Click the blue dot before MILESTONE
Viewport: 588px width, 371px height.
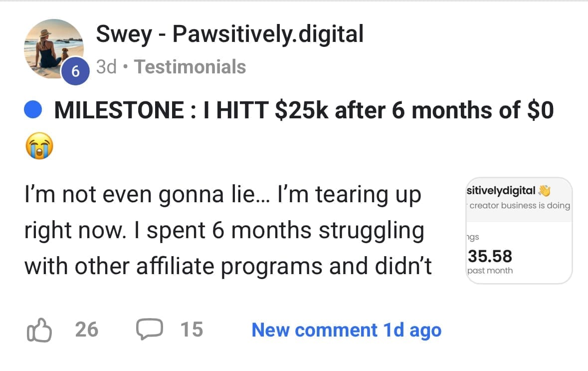pyautogui.click(x=33, y=111)
